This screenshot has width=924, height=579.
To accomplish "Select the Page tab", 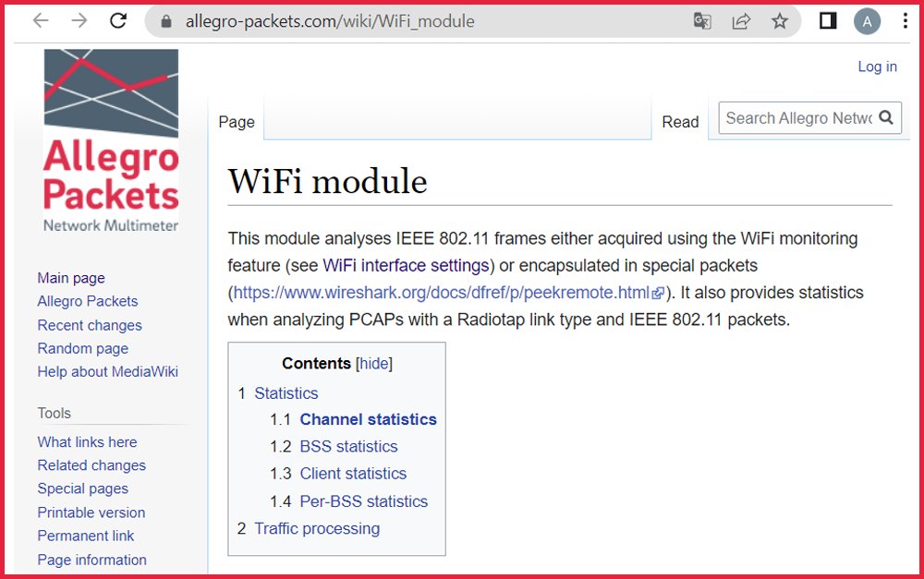I will click(x=237, y=122).
